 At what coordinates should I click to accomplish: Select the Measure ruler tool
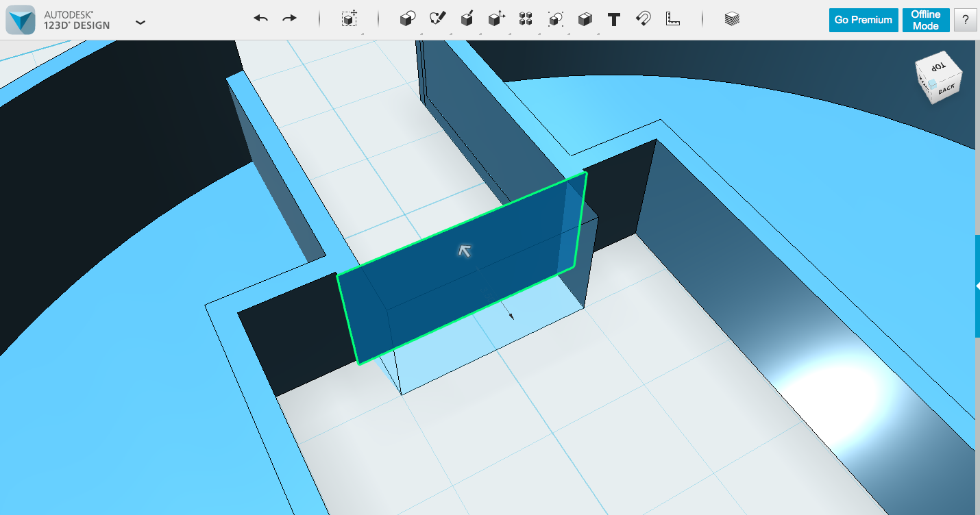[x=672, y=19]
